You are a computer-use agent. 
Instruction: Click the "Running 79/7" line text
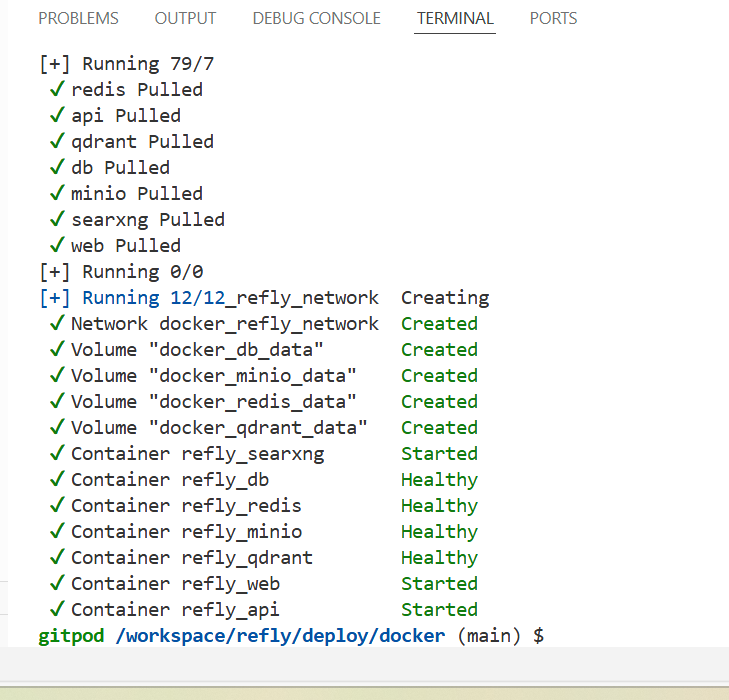coord(148,64)
